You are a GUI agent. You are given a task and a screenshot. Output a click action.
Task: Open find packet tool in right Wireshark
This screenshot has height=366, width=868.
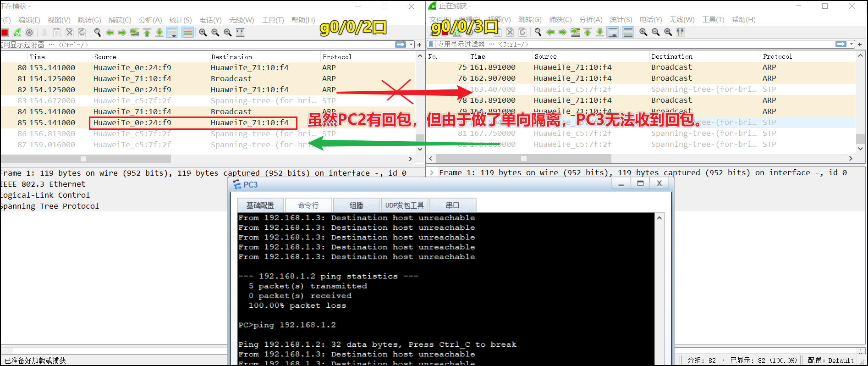[538, 32]
